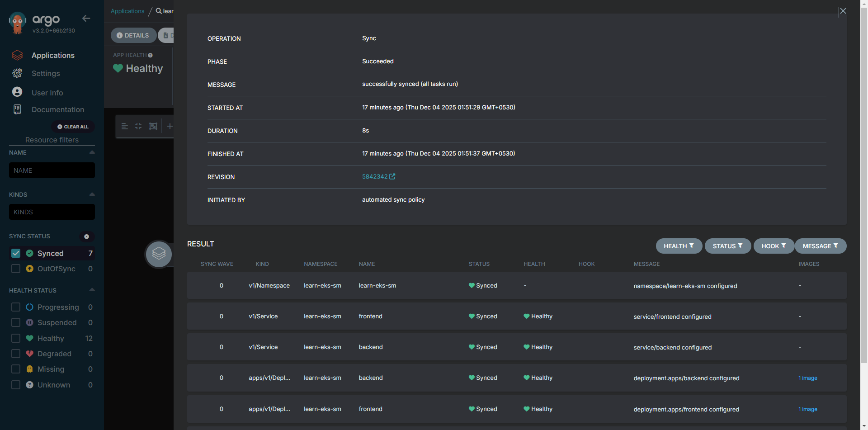Switch to compact network view icon
868x430 pixels.
click(x=138, y=126)
